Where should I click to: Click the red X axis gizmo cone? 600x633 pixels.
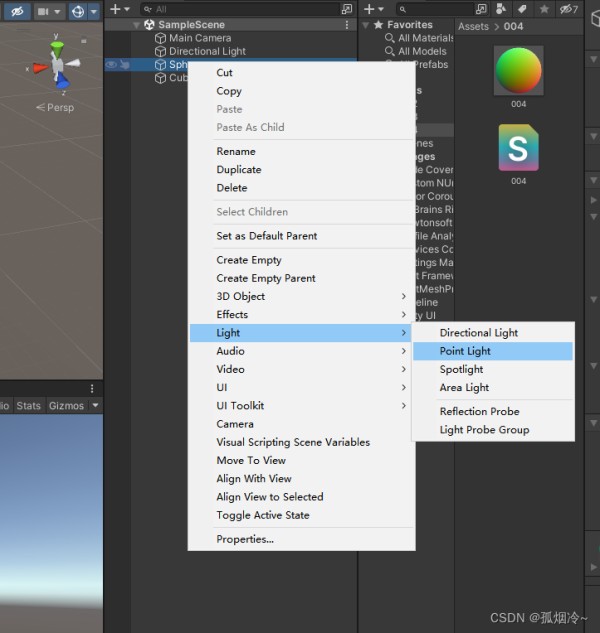[40, 68]
